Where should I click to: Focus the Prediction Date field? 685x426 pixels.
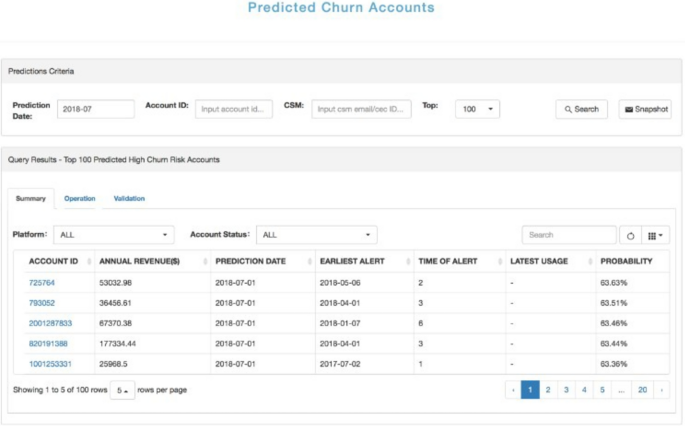coord(95,109)
